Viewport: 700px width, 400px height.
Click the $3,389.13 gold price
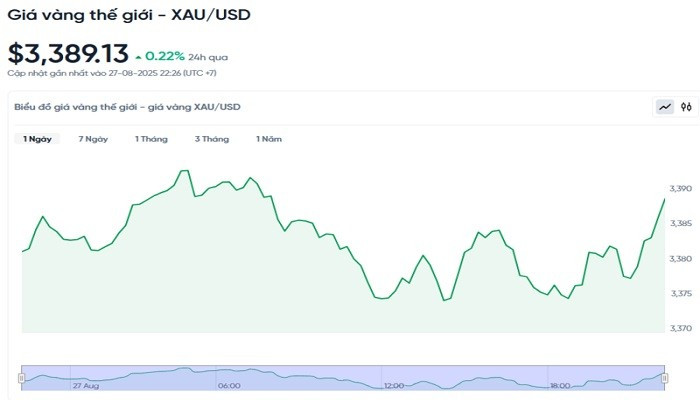(67, 53)
